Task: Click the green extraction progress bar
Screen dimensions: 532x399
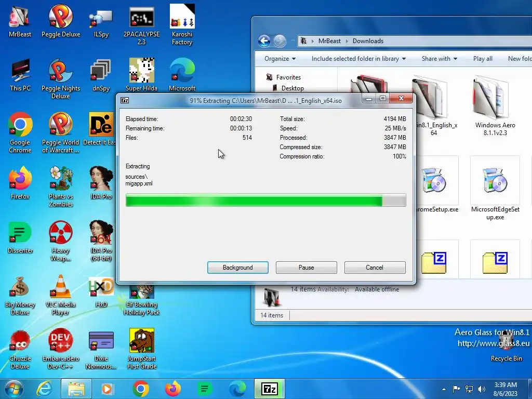Action: point(265,200)
